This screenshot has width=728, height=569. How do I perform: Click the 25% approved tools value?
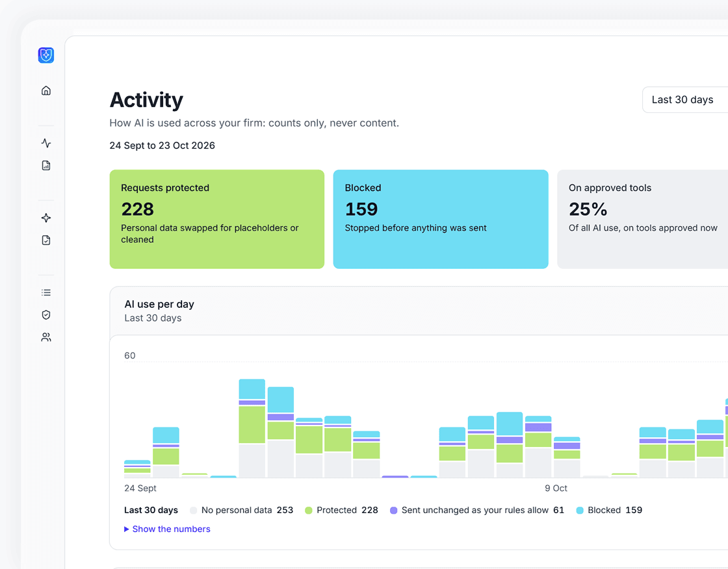click(x=588, y=209)
